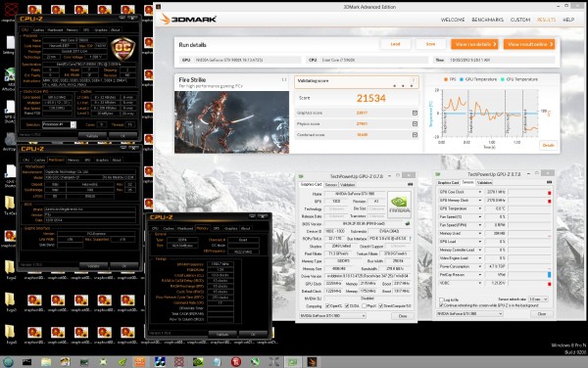Open the Start orb on the taskbar
Viewport: 588px width, 368px height.
tap(8, 362)
